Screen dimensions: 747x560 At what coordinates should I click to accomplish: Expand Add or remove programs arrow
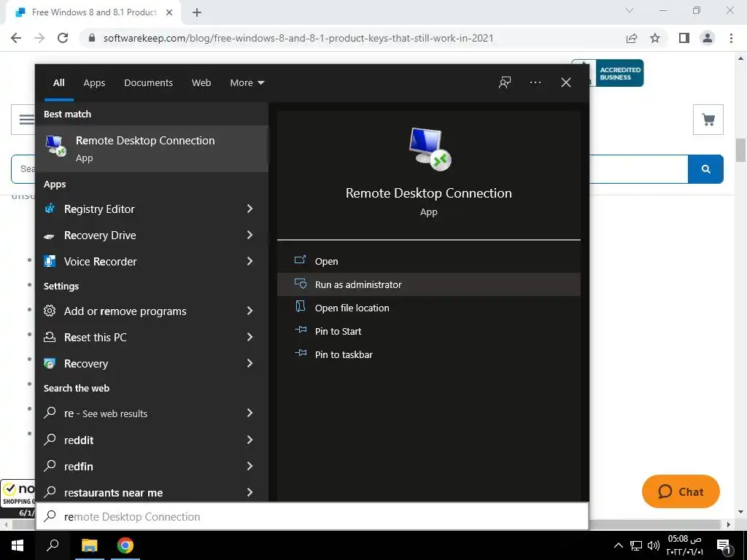pyautogui.click(x=249, y=311)
